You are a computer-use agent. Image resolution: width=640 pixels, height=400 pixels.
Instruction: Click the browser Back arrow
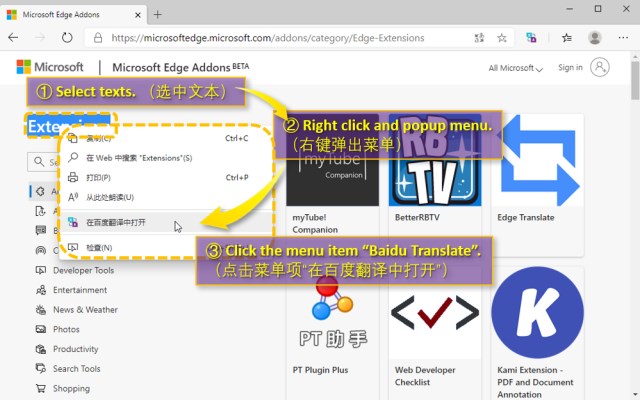(13, 38)
